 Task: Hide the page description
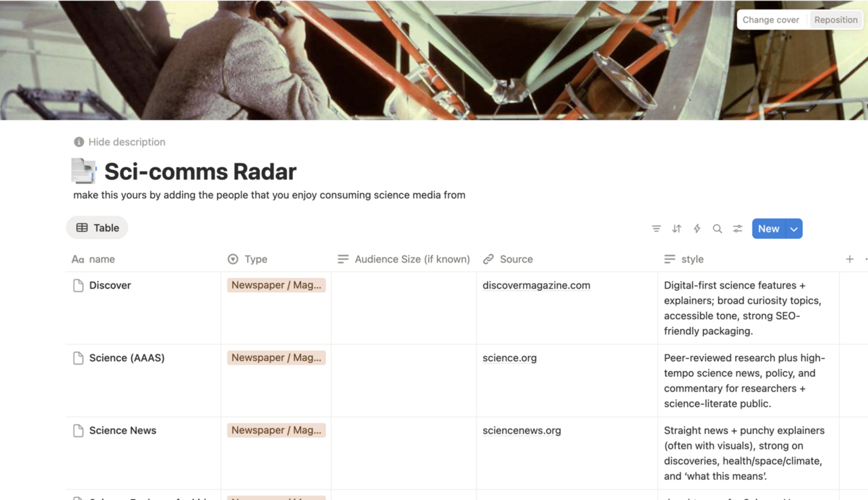pyautogui.click(x=119, y=141)
